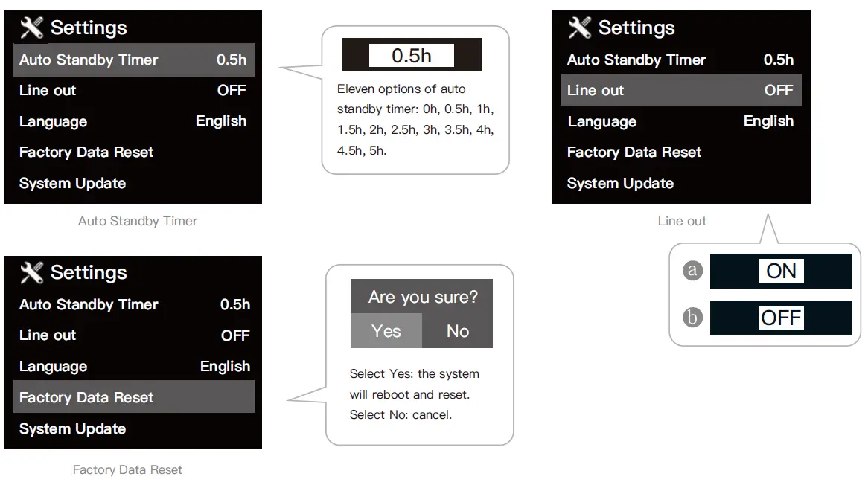Click the circled letter a marker
This screenshot has width=868, height=488.
click(693, 270)
